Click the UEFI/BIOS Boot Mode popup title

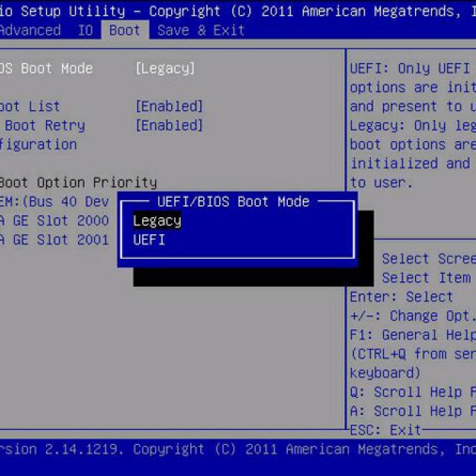234,202
